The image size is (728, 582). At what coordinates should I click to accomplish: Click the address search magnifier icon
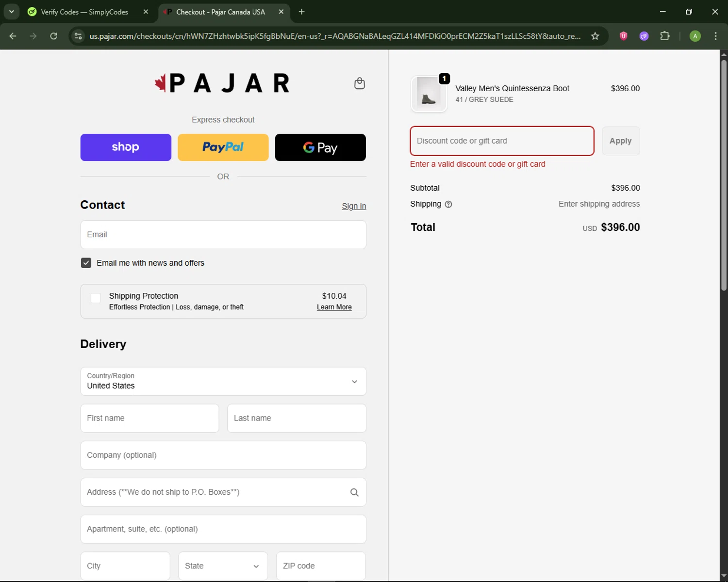click(354, 492)
